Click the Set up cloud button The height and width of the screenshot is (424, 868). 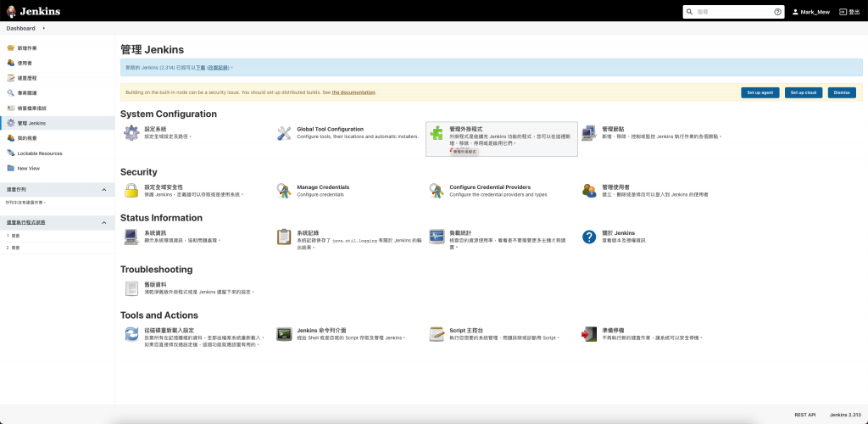(804, 92)
